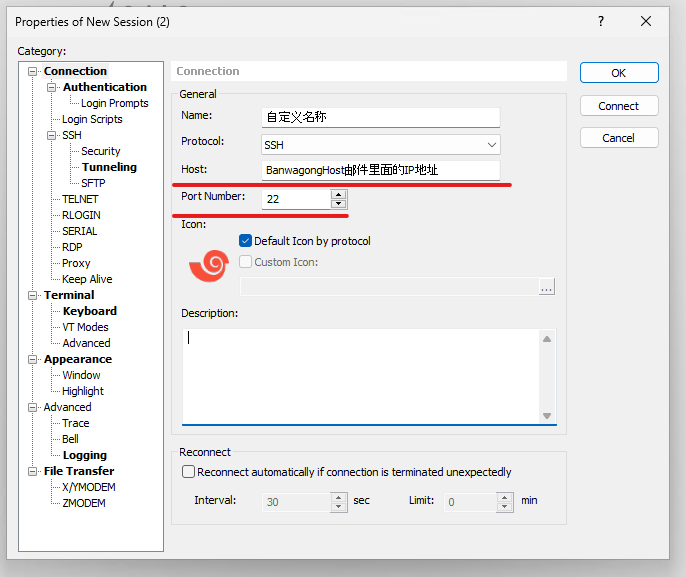
Task: Decrease the Port Number with down arrow
Action: tap(338, 204)
